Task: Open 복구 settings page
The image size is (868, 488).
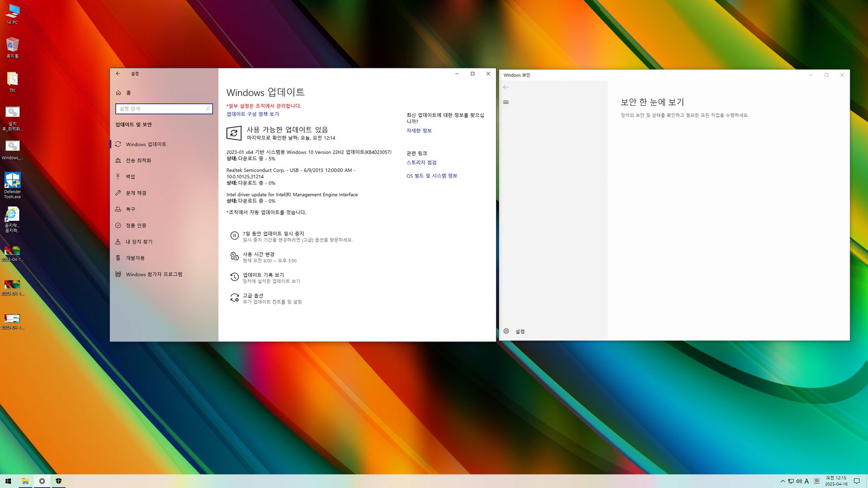Action: click(x=164, y=209)
